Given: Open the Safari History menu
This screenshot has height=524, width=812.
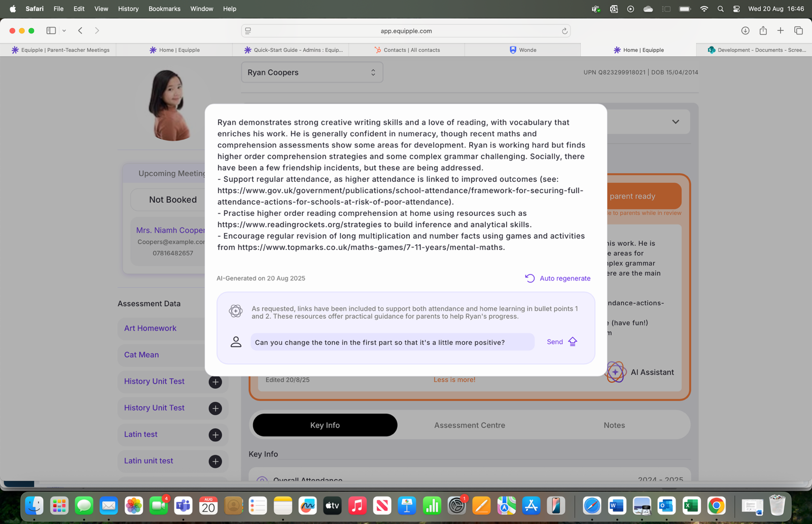Looking at the screenshot, I should [128, 9].
